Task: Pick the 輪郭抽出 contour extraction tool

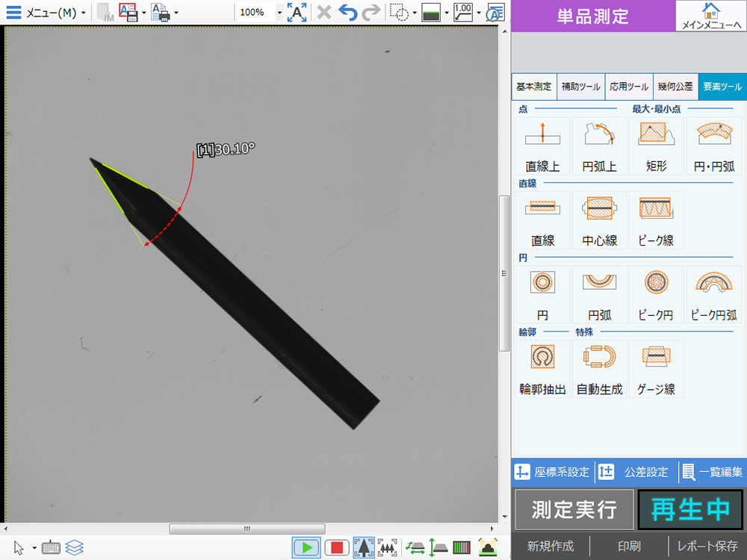Action: 542,369
